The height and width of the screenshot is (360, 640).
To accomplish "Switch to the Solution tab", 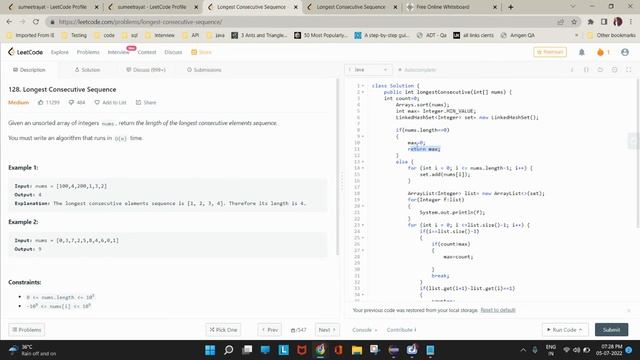I will 87,70.
